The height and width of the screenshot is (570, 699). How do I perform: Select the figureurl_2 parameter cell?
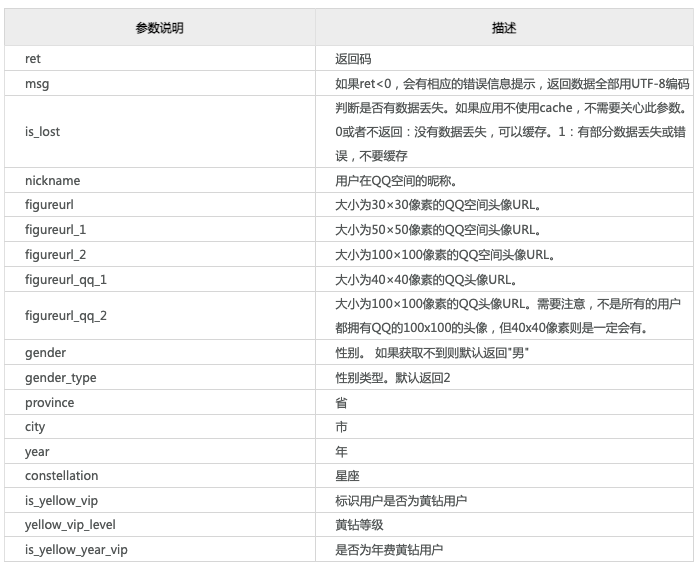(58, 254)
